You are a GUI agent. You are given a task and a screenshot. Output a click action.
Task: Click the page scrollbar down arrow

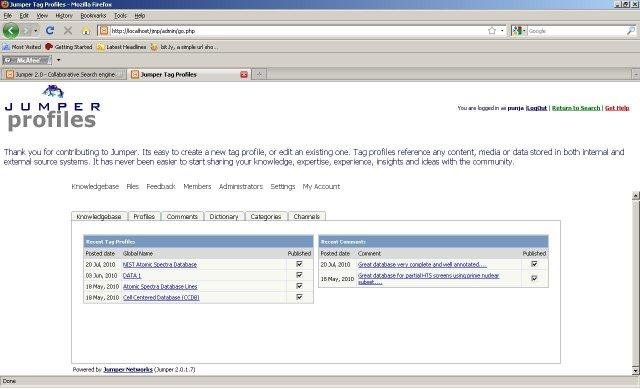pyautogui.click(x=636, y=370)
